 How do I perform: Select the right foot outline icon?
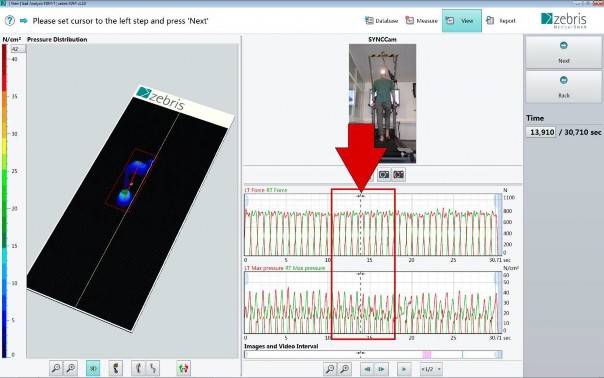153,368
